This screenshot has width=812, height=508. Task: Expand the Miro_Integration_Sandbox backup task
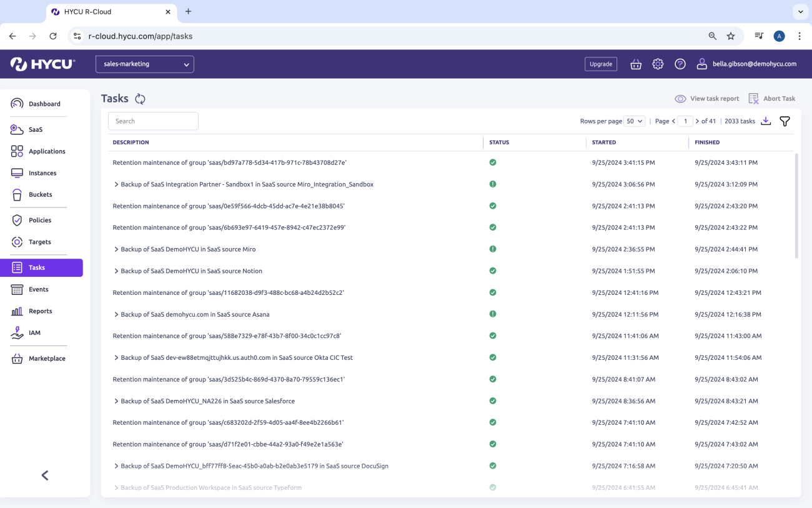(x=116, y=184)
